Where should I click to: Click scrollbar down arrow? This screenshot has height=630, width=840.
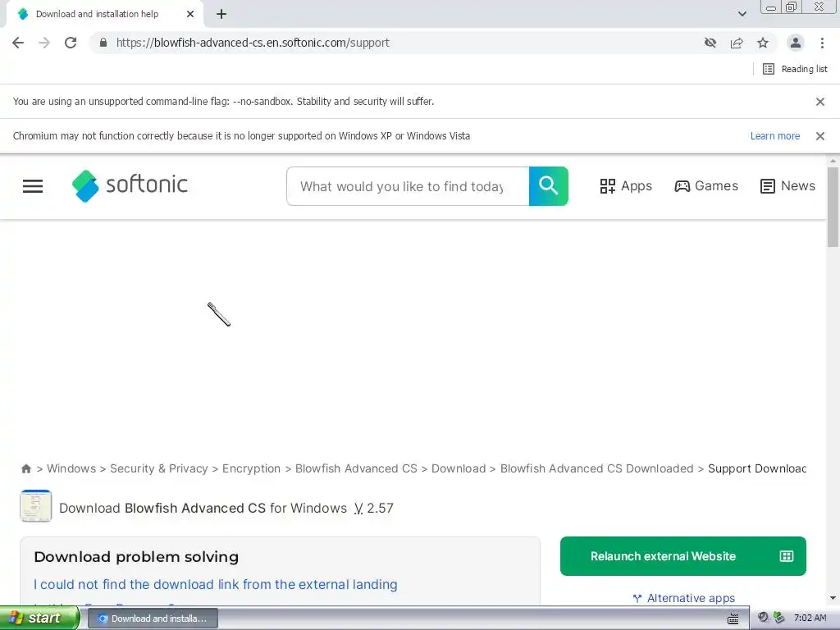[x=833, y=598]
